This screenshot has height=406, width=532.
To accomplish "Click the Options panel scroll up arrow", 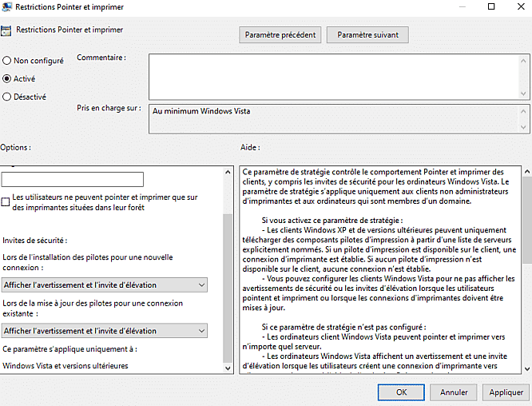I will coord(228,172).
